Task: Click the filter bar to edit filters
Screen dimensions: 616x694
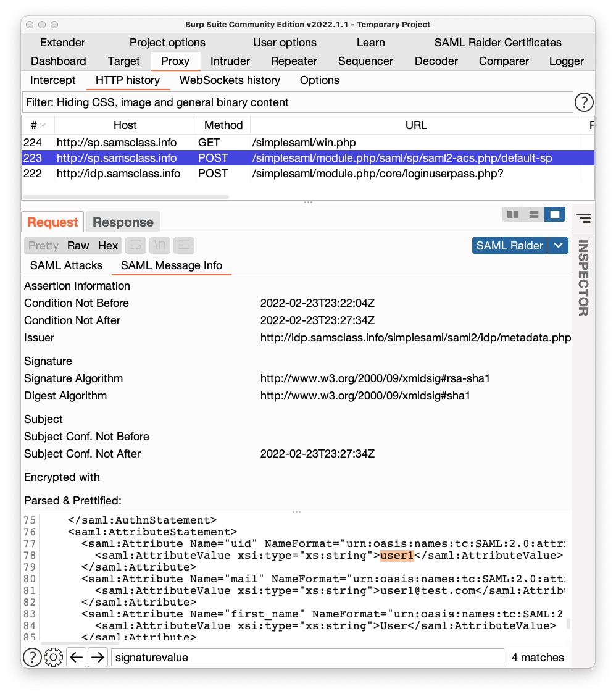Action: click(x=298, y=102)
